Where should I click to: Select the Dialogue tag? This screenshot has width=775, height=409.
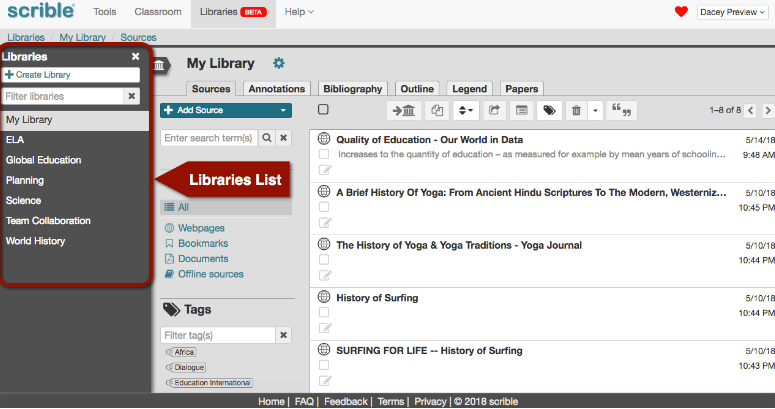click(186, 367)
